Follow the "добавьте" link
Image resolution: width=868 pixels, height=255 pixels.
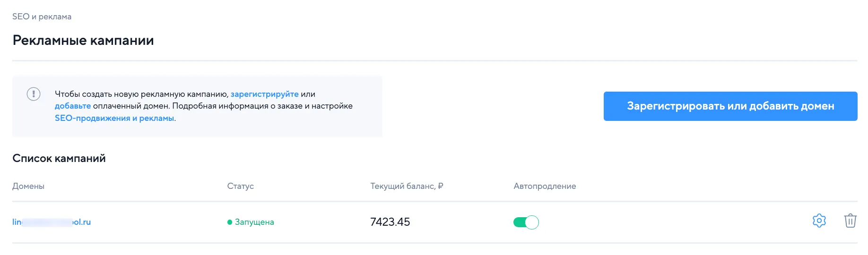coord(73,106)
